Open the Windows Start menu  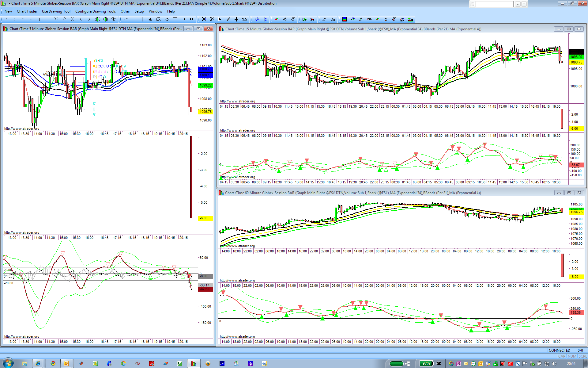pyautogui.click(x=8, y=363)
